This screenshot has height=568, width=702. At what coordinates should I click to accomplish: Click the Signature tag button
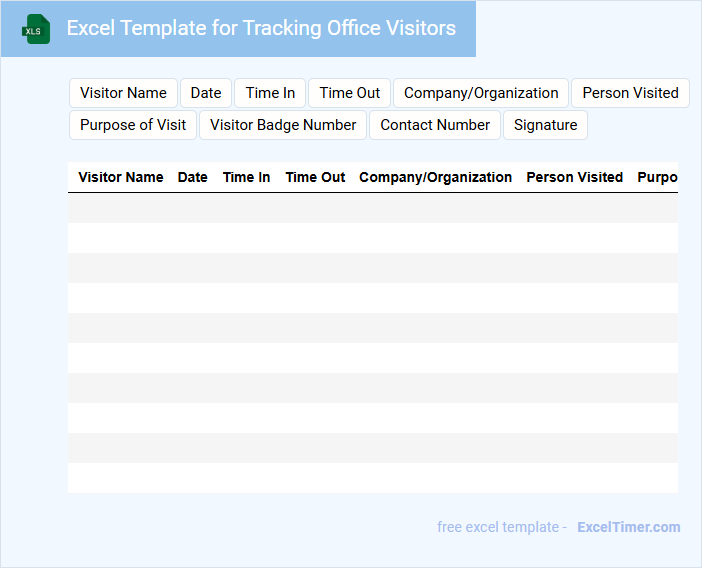545,125
